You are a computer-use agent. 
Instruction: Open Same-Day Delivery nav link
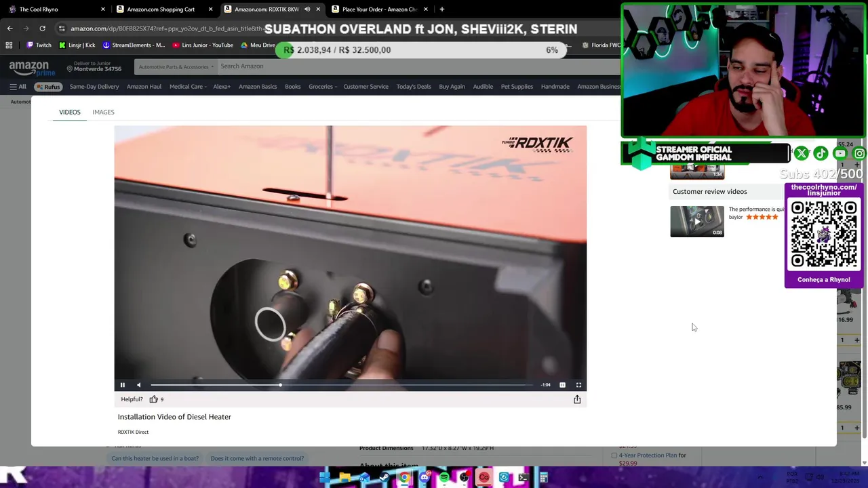tap(94, 87)
